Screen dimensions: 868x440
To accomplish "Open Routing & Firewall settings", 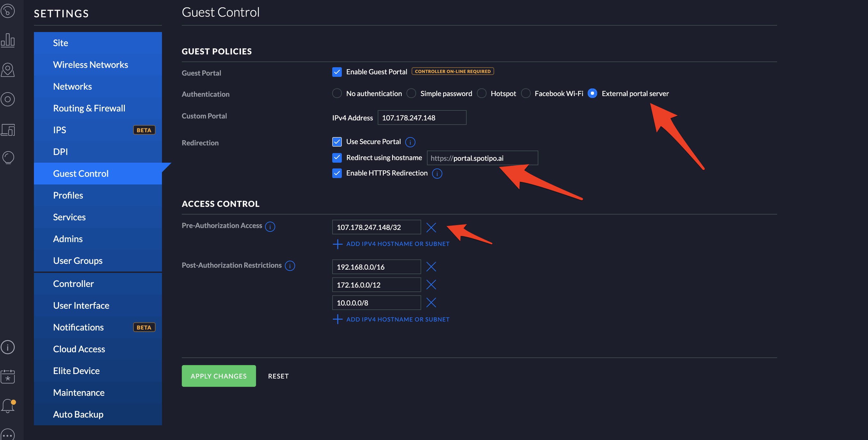I will (98, 108).
